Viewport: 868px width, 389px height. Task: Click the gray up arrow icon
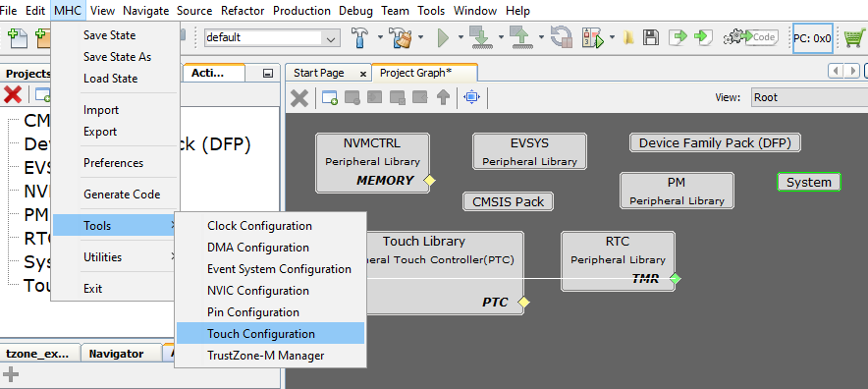click(443, 98)
